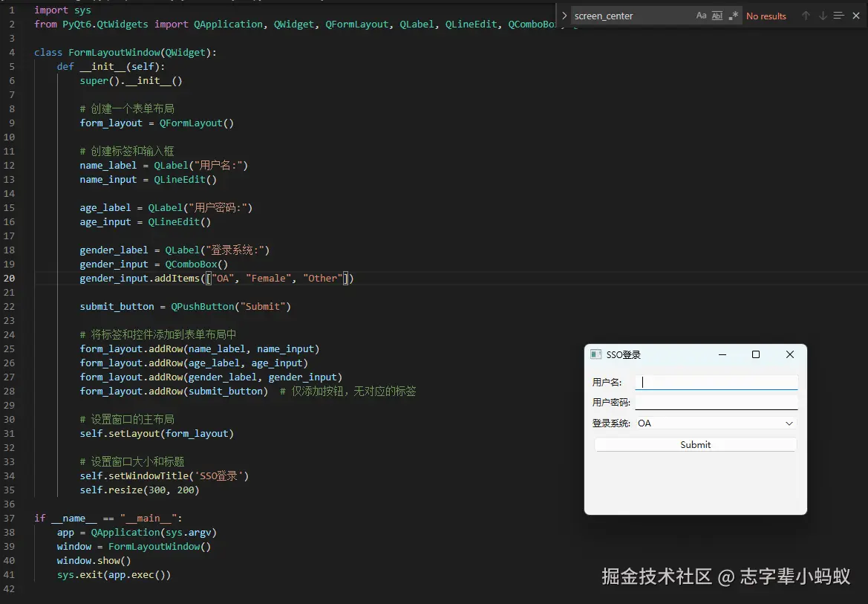The height and width of the screenshot is (604, 868).
Task: Click "super().__init__()" on line 6
Action: tap(131, 81)
